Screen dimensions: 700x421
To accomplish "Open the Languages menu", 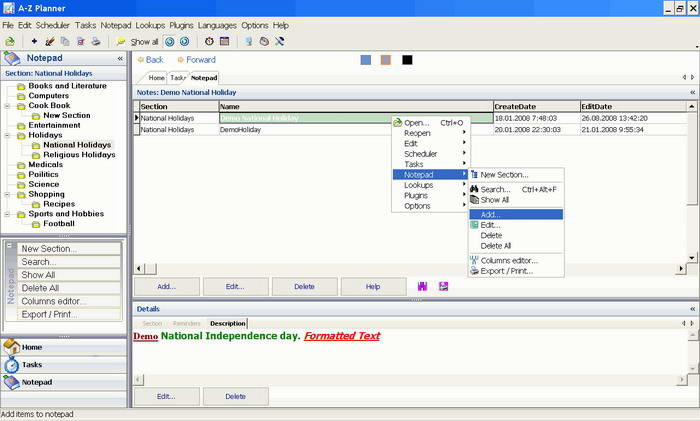I will 217,25.
